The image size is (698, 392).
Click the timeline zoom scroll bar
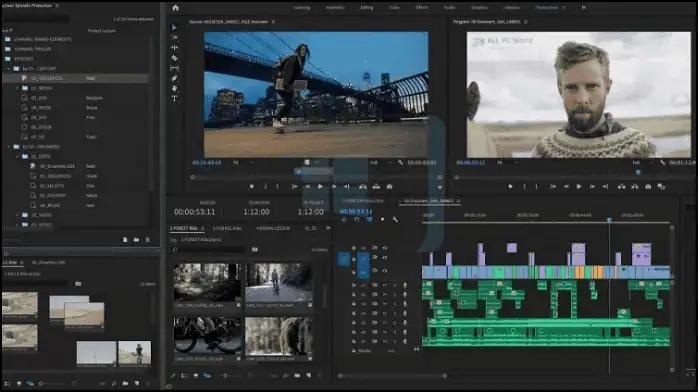pos(393,376)
